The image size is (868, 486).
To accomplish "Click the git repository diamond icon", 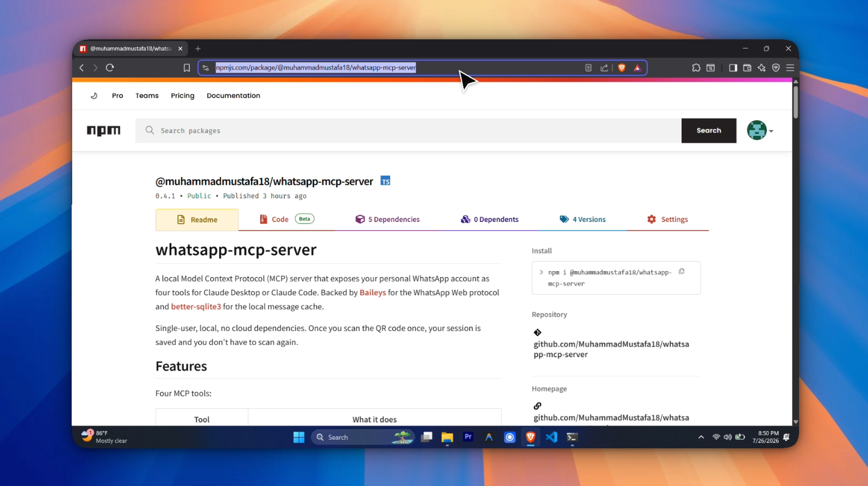I will pyautogui.click(x=537, y=332).
